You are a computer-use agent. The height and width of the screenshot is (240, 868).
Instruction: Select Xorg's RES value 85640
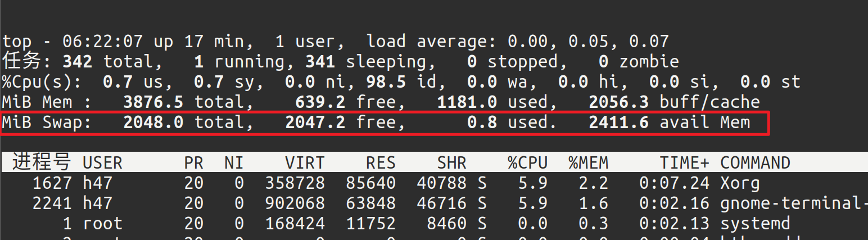(371, 183)
